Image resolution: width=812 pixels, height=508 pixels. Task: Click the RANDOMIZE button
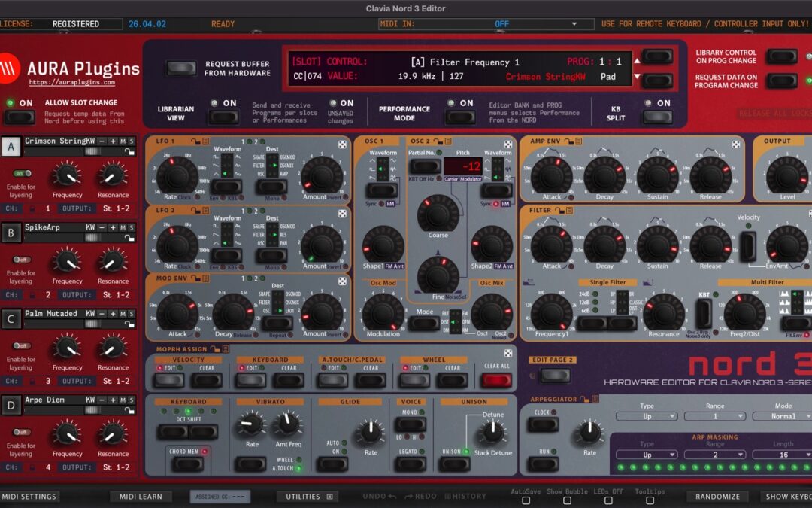click(717, 496)
